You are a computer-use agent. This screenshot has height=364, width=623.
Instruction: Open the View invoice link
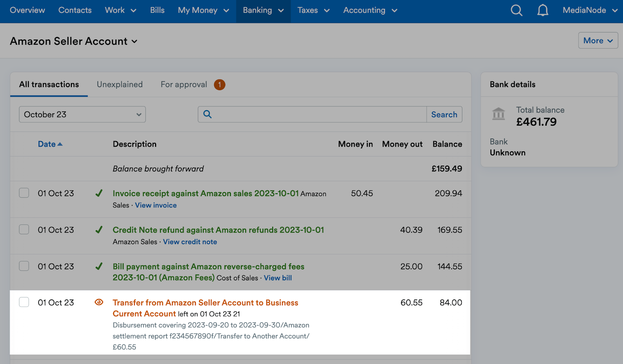pos(156,205)
